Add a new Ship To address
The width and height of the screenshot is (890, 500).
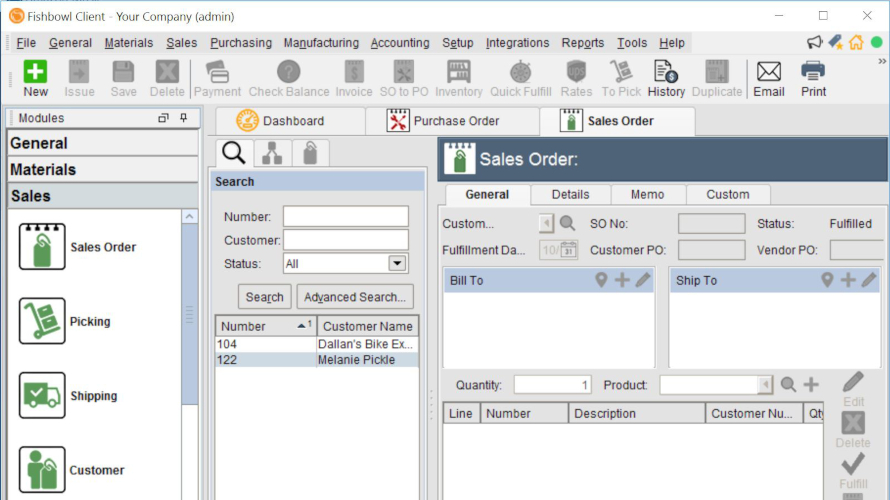click(x=848, y=280)
